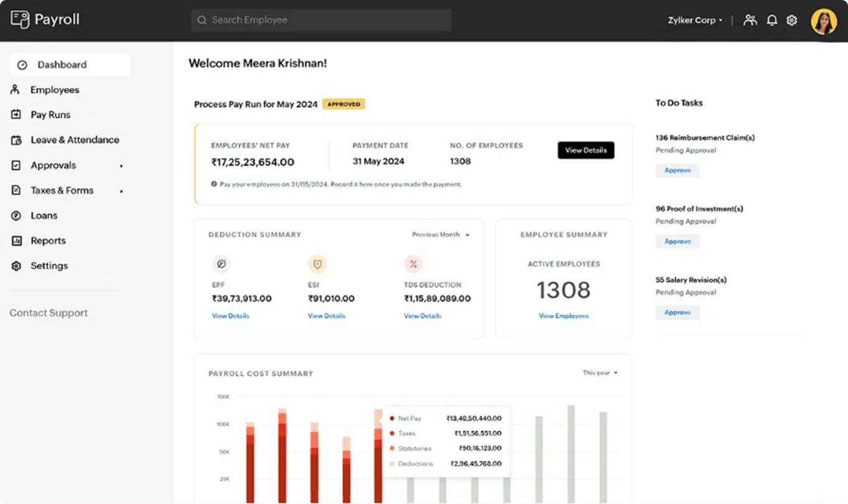Click the TDS Deduction percent icon

(413, 264)
